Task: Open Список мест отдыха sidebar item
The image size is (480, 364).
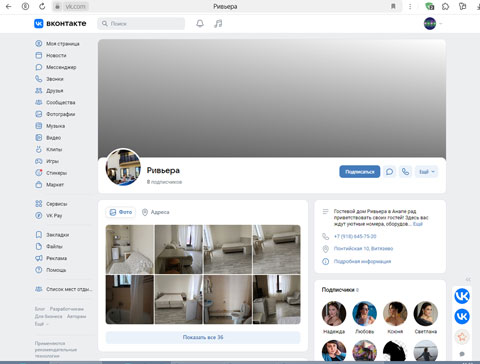Action: [x=64, y=289]
